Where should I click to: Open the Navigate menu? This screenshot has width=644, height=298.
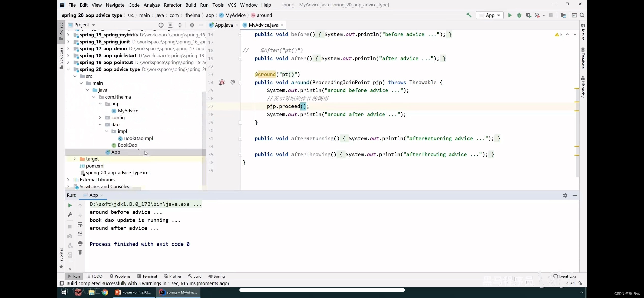pos(115,5)
